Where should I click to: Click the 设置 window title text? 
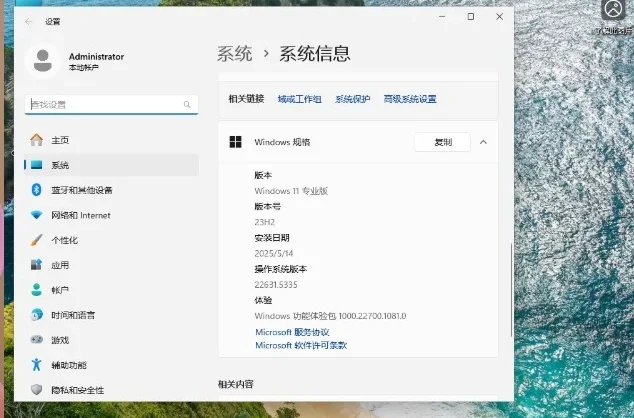[53, 21]
